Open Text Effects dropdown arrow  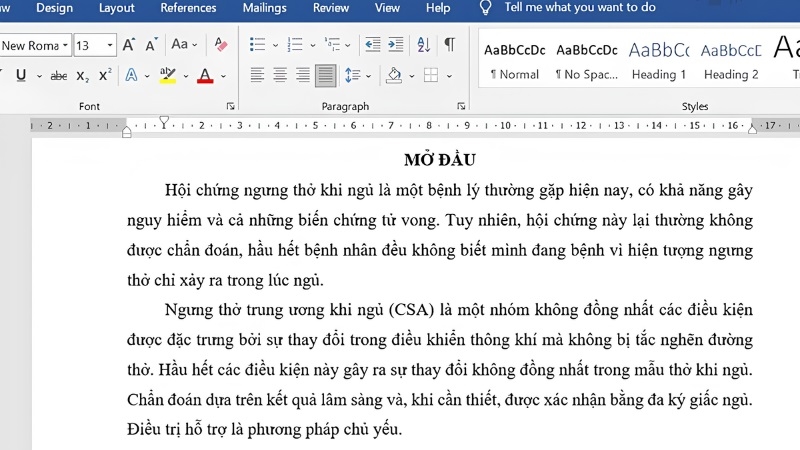coord(147,77)
